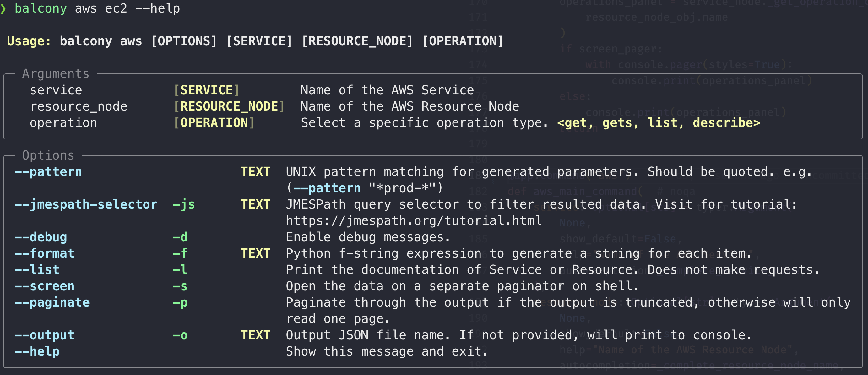The image size is (868, 375).
Task: Click the 'Arguments' panel title
Action: pos(56,73)
